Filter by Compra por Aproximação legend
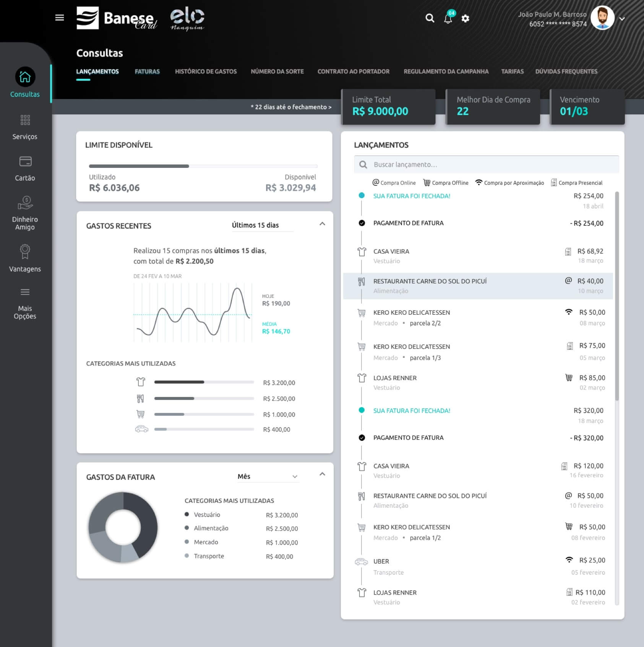Screen dimensions: 644x647 point(509,183)
